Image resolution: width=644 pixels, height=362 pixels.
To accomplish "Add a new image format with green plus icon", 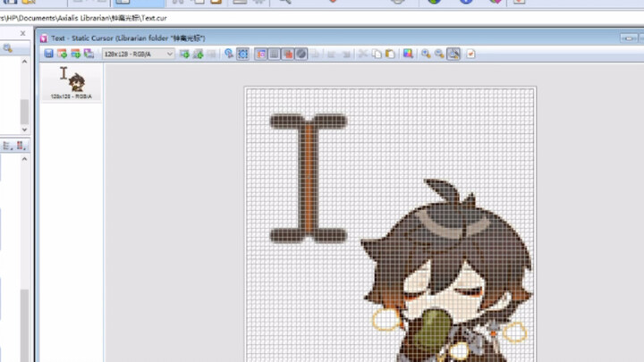I will 184,54.
